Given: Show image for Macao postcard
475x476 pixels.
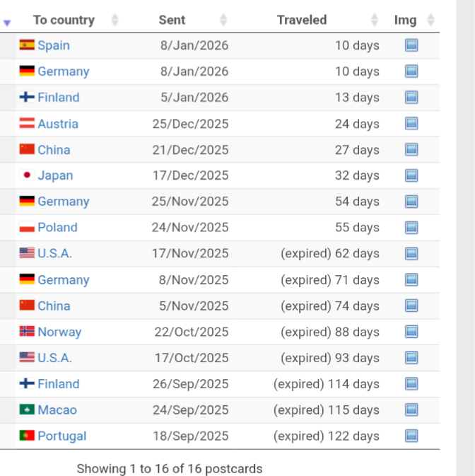Looking at the screenshot, I should coord(411,410).
